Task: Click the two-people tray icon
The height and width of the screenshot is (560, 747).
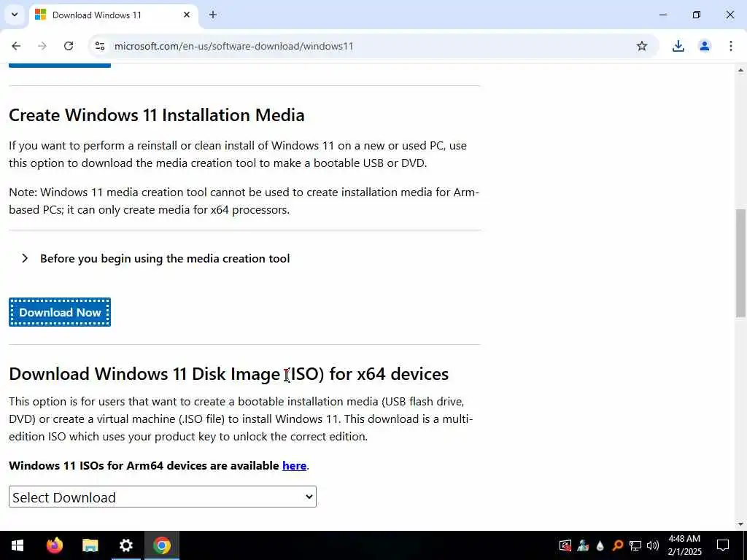Action: pyautogui.click(x=583, y=545)
